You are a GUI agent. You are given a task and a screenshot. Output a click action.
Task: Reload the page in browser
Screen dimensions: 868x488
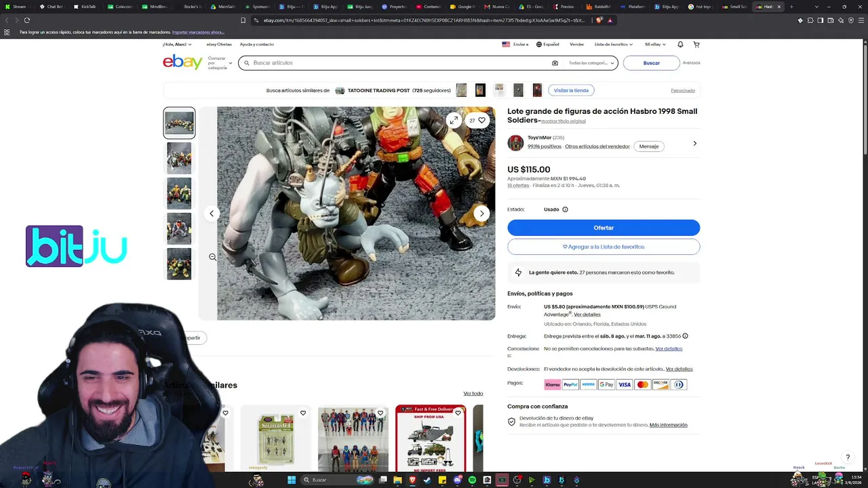coord(27,20)
